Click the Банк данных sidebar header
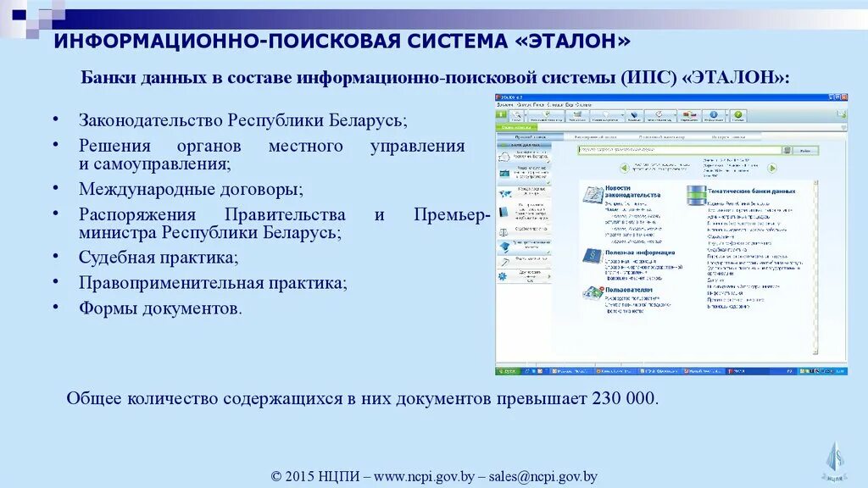 click(524, 145)
